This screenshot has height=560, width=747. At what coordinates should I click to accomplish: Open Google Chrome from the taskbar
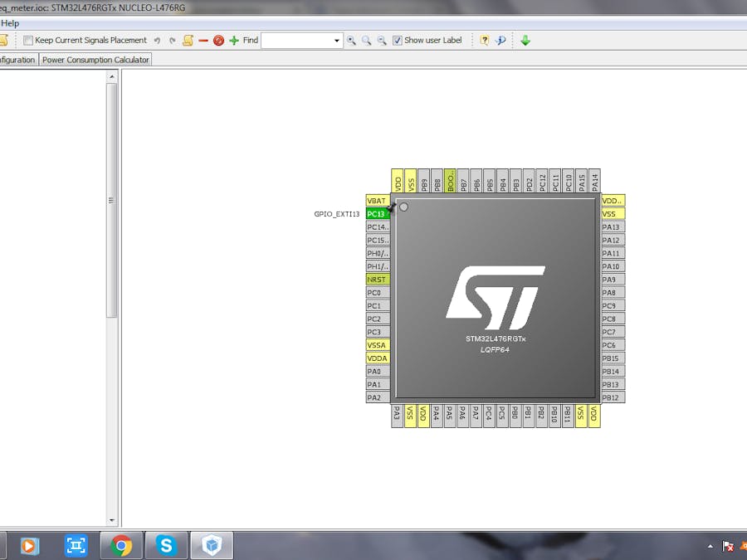click(x=121, y=545)
